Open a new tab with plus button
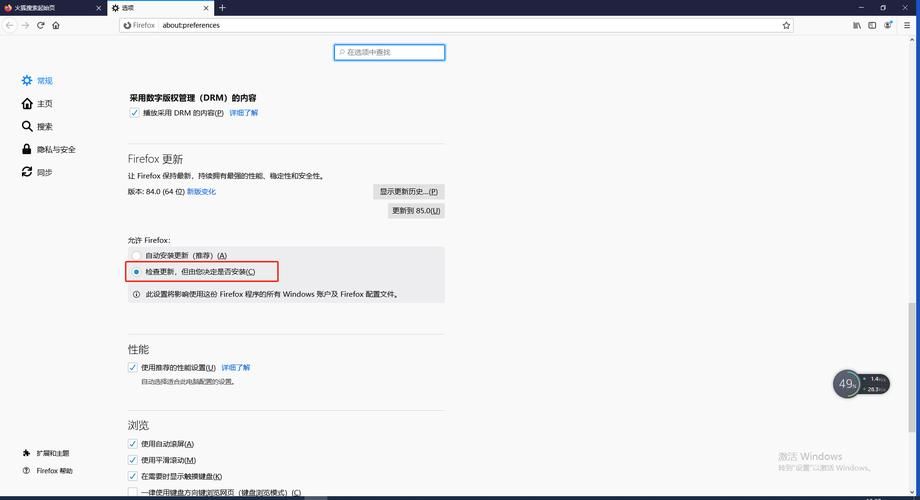920x500 pixels. coord(222,8)
